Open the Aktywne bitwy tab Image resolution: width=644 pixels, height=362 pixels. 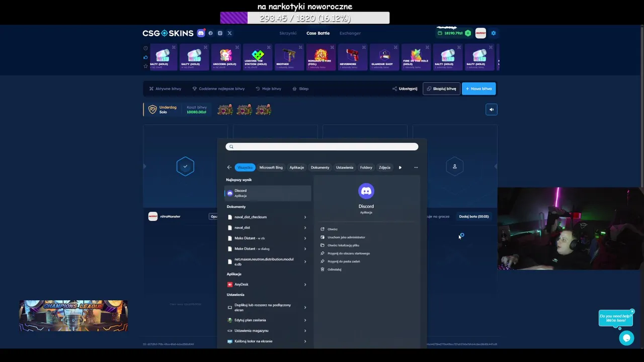(x=165, y=88)
